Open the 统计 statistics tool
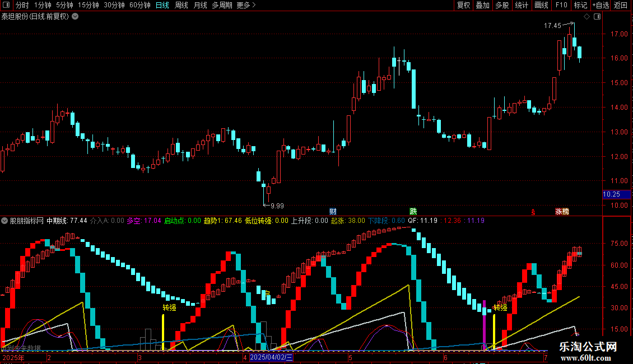The image size is (633, 364). point(522,5)
